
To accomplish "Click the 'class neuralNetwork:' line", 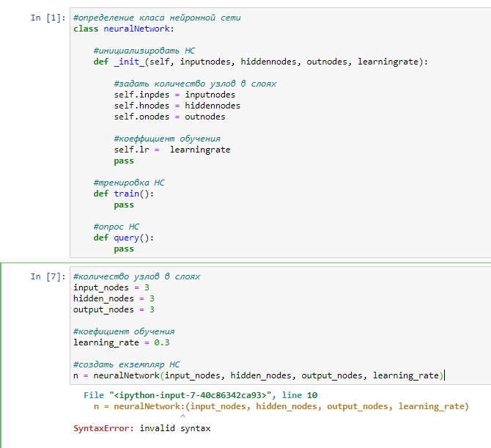I will pyautogui.click(x=123, y=29).
